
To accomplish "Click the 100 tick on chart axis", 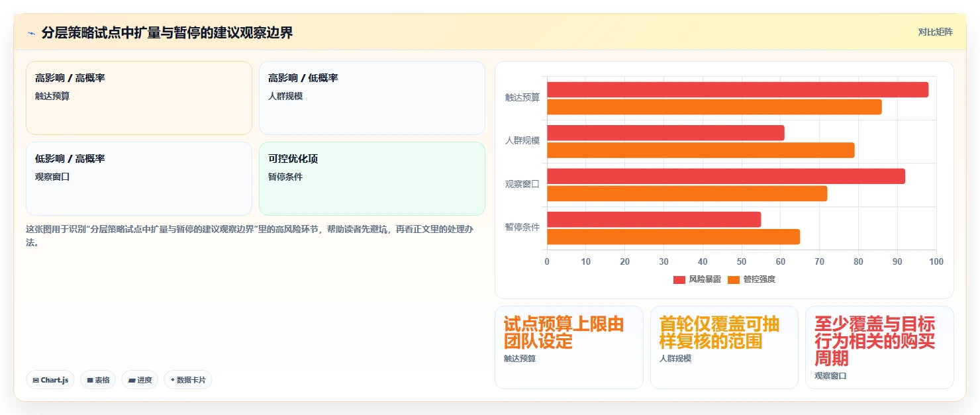I will (936, 261).
